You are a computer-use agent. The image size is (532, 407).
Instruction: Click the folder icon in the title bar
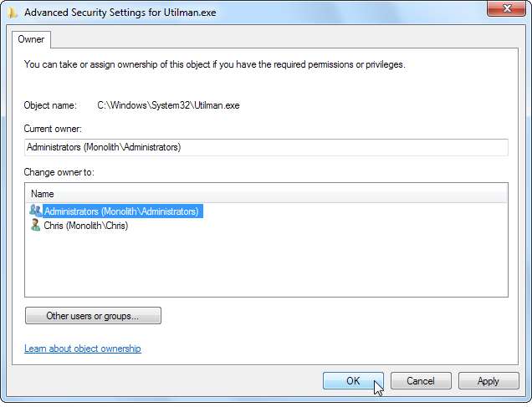pyautogui.click(x=12, y=13)
